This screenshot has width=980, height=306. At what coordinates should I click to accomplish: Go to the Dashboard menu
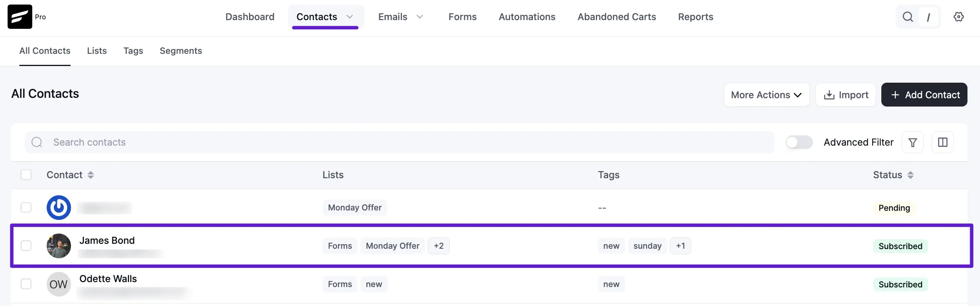click(250, 17)
